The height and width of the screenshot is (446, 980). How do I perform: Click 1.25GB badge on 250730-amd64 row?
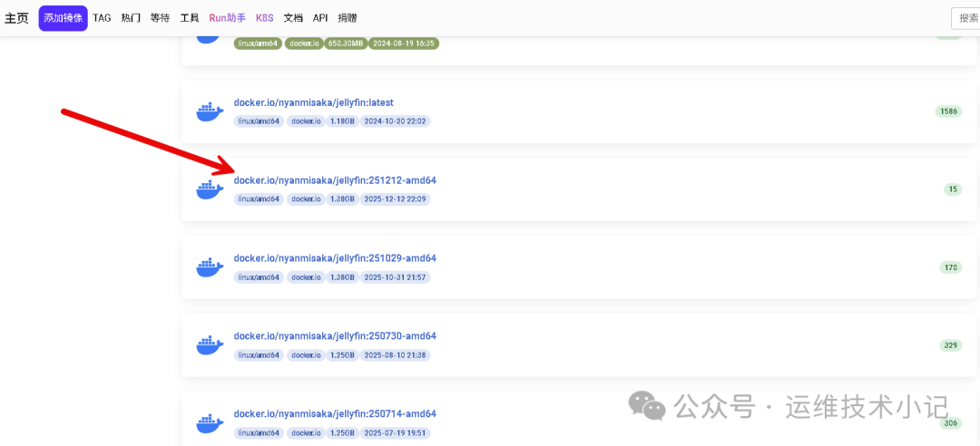pos(342,354)
